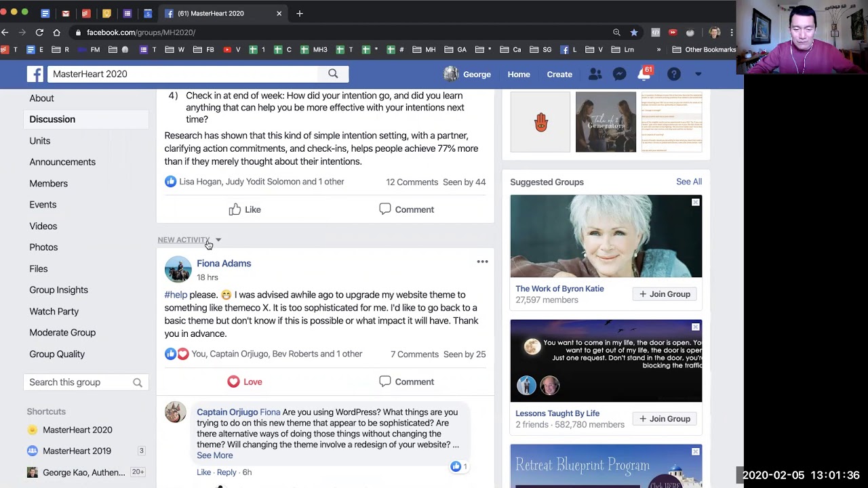Viewport: 868px width, 488px height.
Task: Click Fiona Adams profile picture
Action: [178, 269]
